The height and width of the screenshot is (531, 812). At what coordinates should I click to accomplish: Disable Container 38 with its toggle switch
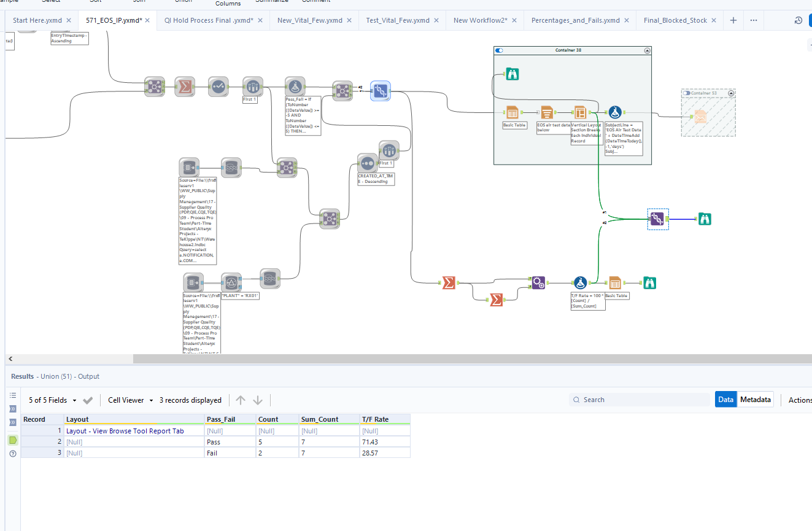(498, 50)
